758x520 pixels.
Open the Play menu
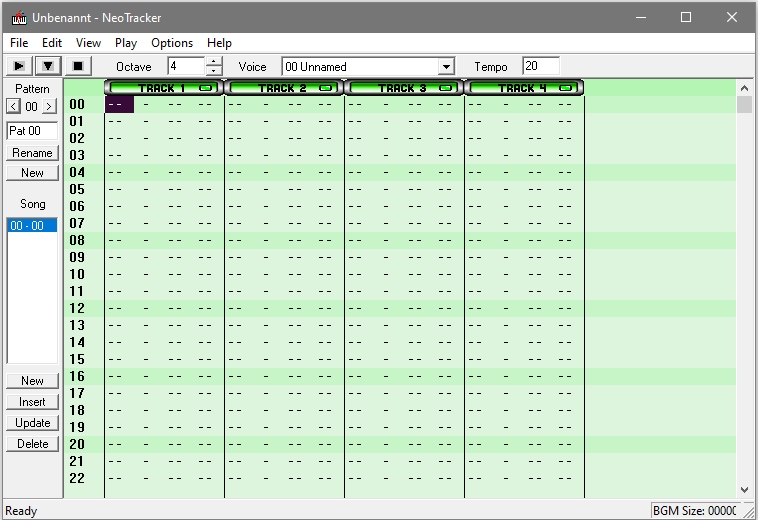point(126,43)
